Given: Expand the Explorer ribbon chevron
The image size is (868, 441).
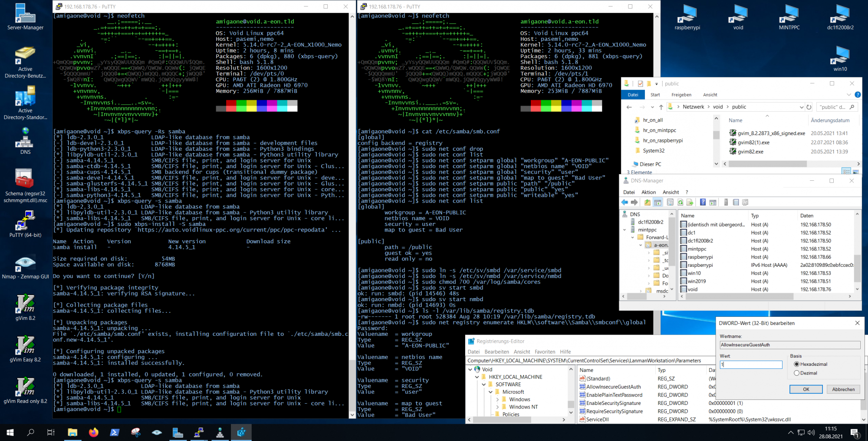Looking at the screenshot, I should pyautogui.click(x=848, y=95).
